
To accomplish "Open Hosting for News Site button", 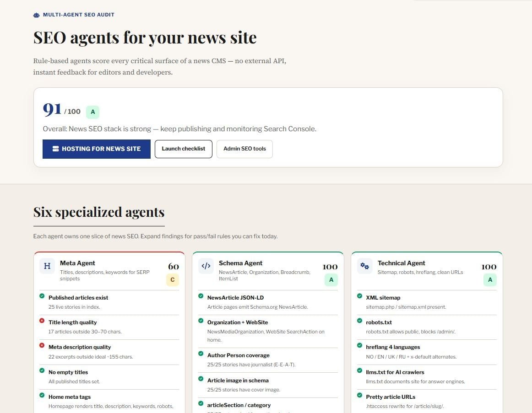I will pos(96,149).
